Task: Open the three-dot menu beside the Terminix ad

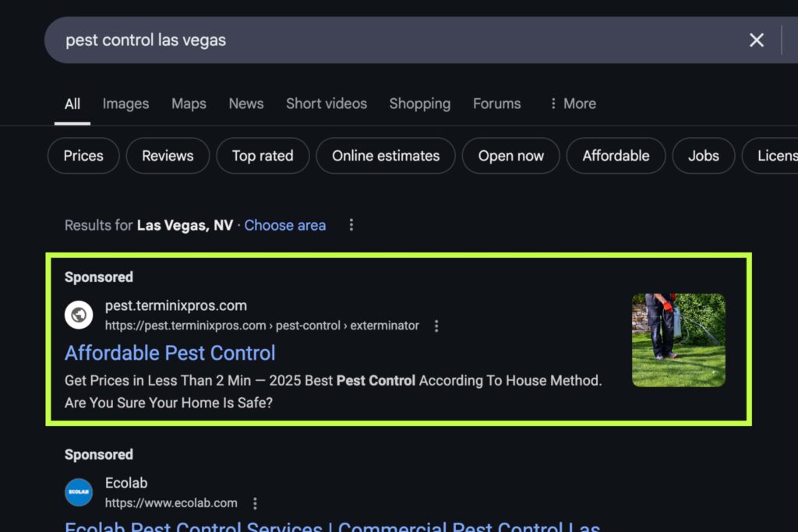Action: pyautogui.click(x=436, y=326)
